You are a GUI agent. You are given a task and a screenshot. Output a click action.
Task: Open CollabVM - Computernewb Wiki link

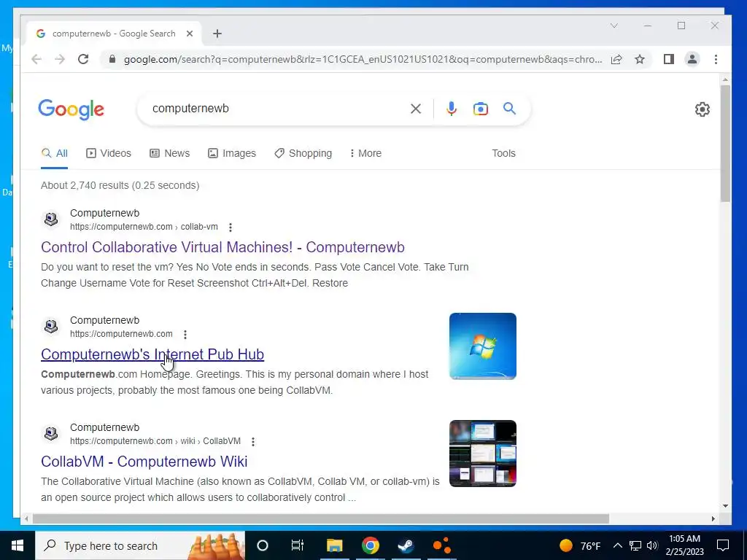144,462
